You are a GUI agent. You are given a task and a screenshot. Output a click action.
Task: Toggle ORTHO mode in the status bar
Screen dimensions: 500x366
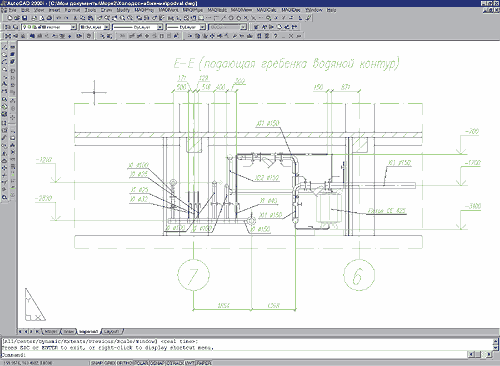coord(125,363)
